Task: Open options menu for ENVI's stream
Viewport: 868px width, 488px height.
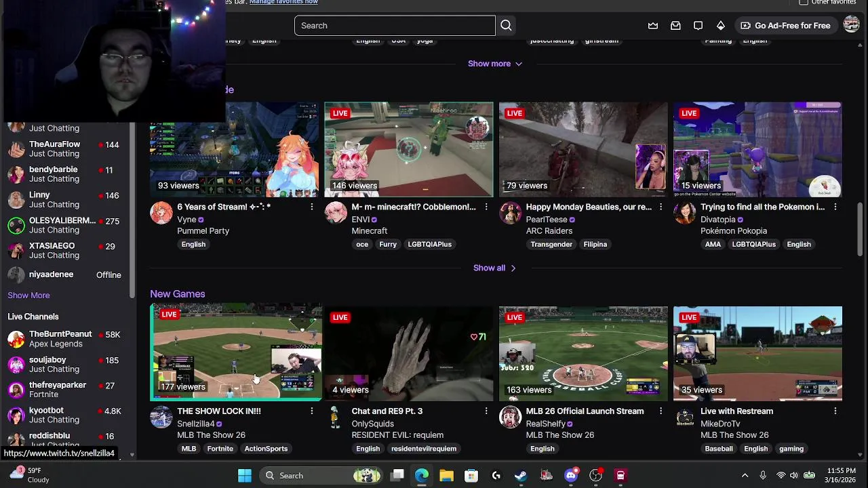Action: (x=486, y=207)
